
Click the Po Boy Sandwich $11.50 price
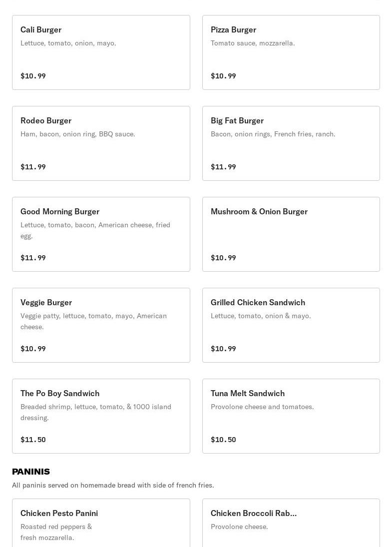point(33,440)
